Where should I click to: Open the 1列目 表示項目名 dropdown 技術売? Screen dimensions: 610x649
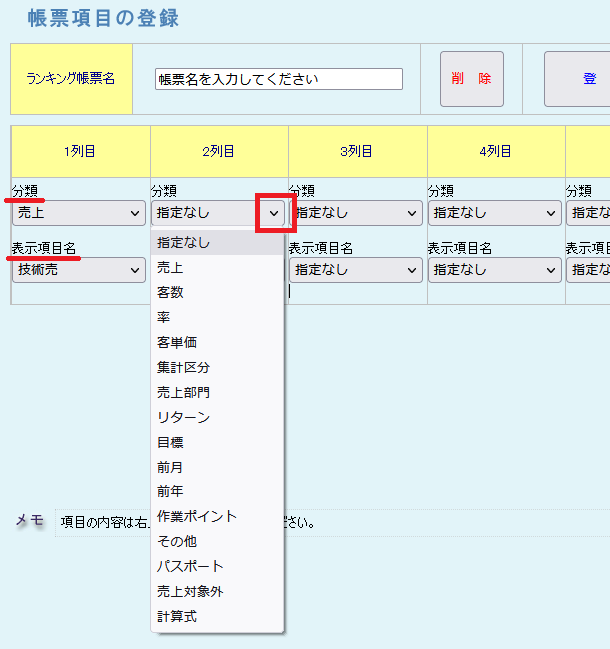coord(79,270)
